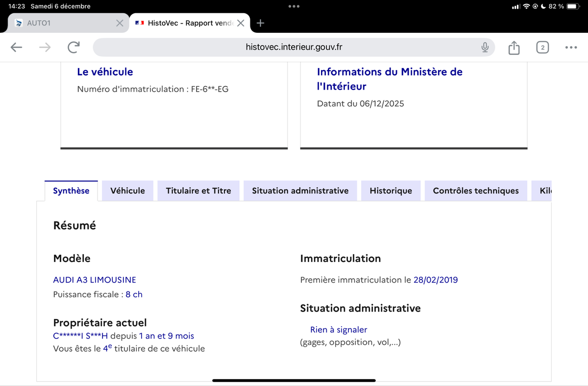
Task: Close the HistoVec tab
Action: 241,23
